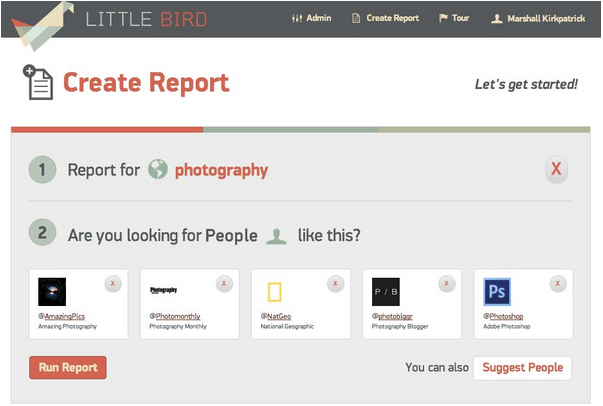Remove the photography topic with X
603x406 pixels.
[x=556, y=169]
